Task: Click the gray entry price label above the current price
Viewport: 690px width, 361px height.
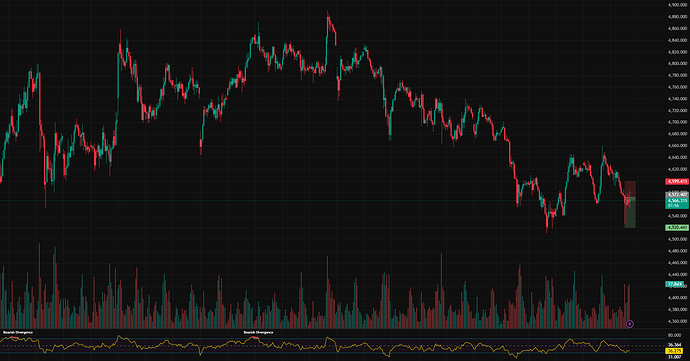Action: coord(677,194)
